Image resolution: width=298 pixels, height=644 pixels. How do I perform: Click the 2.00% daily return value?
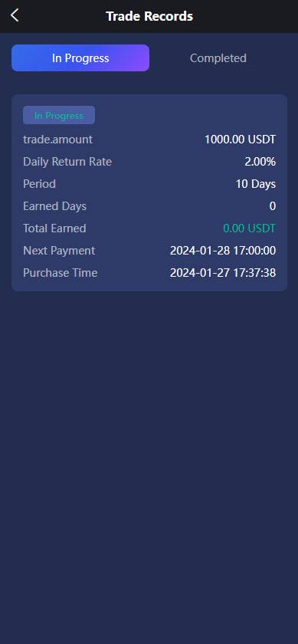pyautogui.click(x=260, y=162)
